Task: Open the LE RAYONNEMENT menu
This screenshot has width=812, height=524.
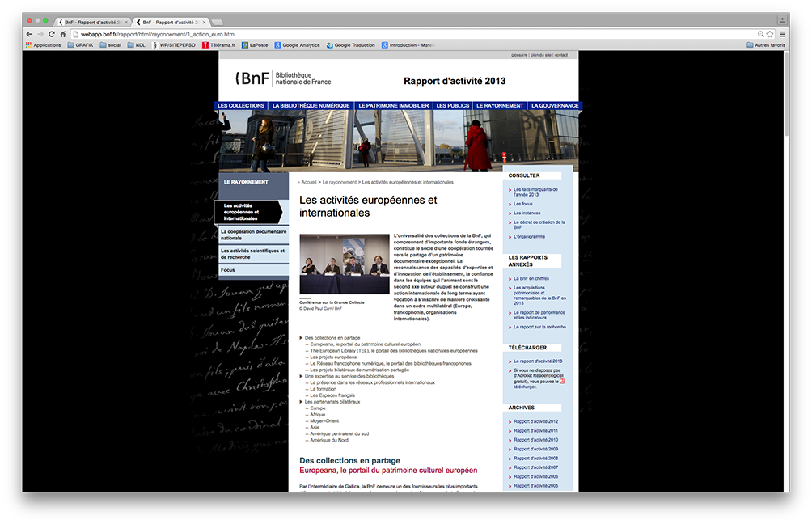Action: tap(500, 106)
